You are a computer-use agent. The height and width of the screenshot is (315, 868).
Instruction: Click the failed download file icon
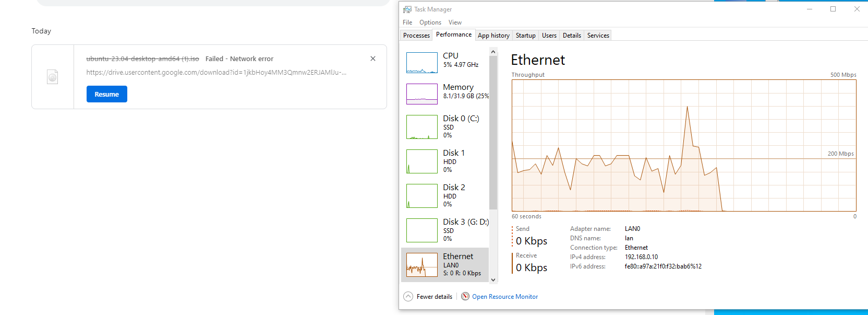[52, 77]
